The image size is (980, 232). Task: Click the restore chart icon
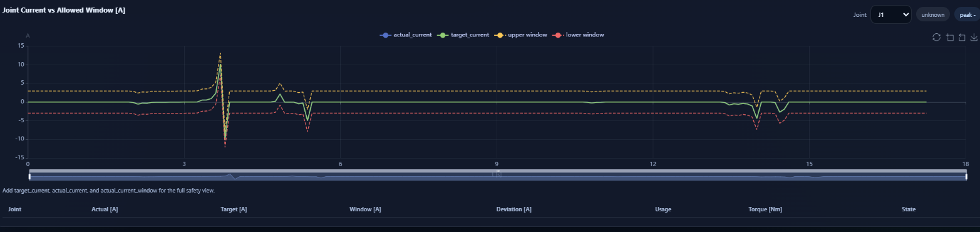point(936,37)
